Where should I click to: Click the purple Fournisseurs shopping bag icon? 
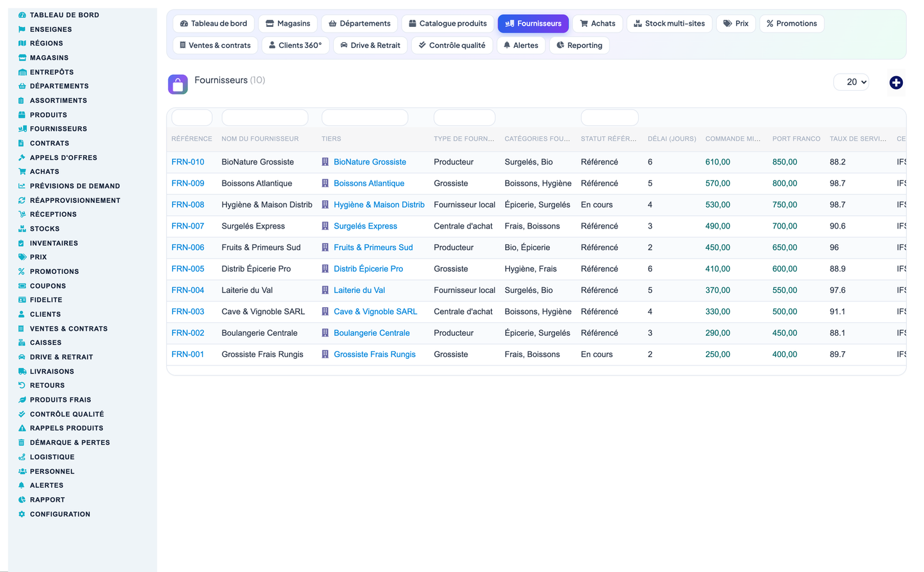(x=178, y=84)
